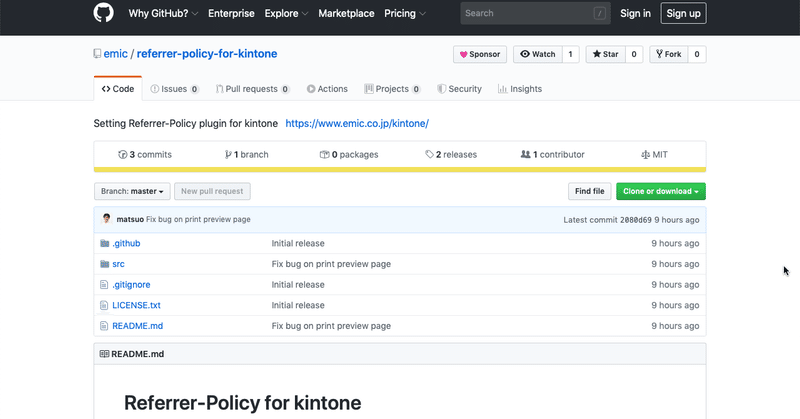Click the LICENSE.txt file icon
Screen dimensions: 800x419
coord(104,305)
